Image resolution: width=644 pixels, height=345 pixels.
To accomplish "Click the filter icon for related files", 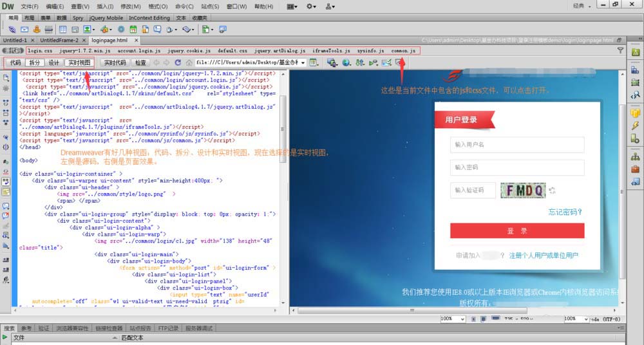I will [620, 50].
